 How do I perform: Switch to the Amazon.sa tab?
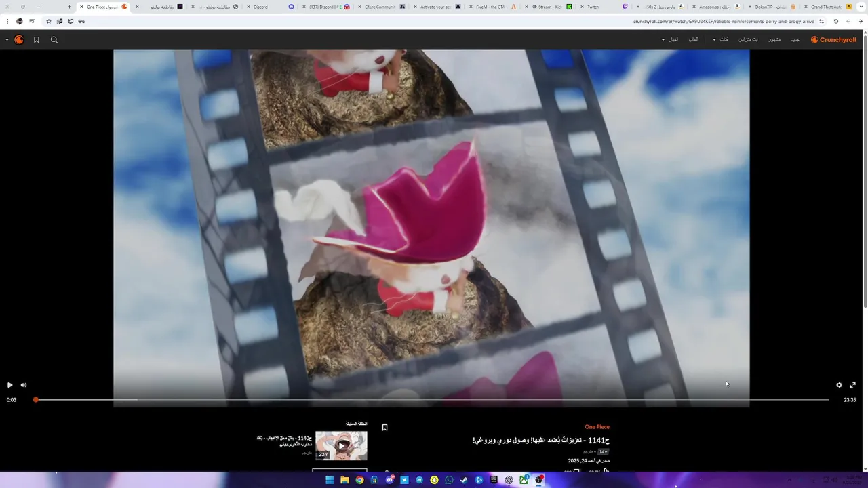[715, 7]
